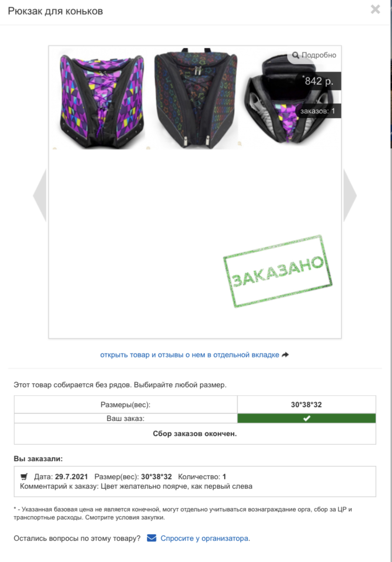Click the white checkmark icon
This screenshot has height=562, width=392.
click(306, 418)
